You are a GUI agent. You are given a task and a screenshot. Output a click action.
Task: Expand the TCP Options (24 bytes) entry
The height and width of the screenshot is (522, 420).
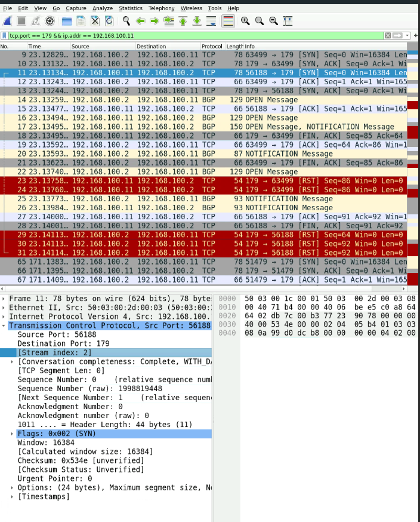click(13, 487)
